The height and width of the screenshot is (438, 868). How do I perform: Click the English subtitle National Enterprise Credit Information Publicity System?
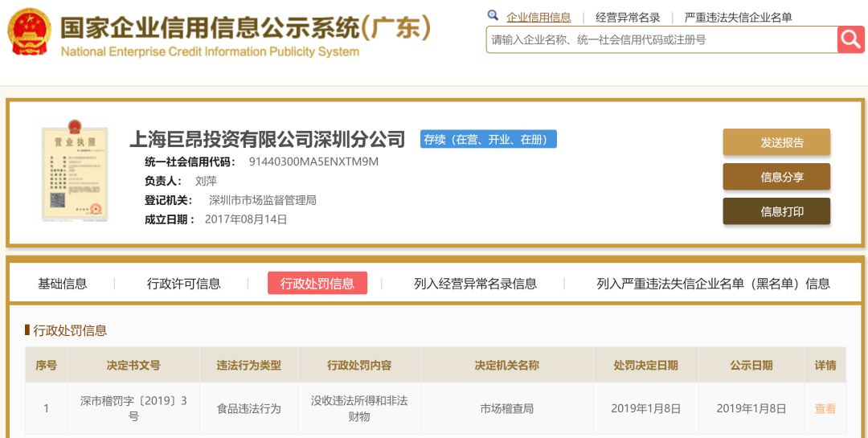coord(210,52)
